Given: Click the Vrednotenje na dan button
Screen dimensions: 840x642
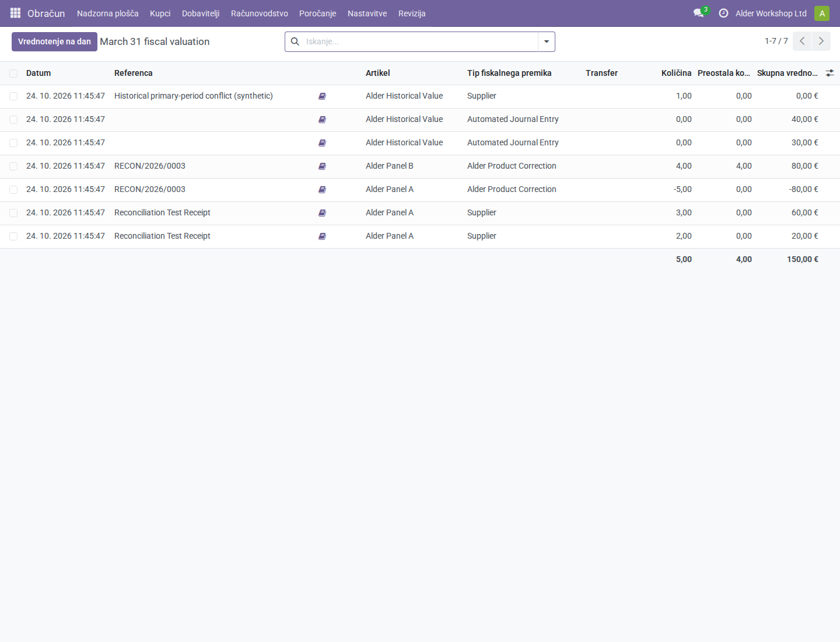Looking at the screenshot, I should (x=54, y=41).
